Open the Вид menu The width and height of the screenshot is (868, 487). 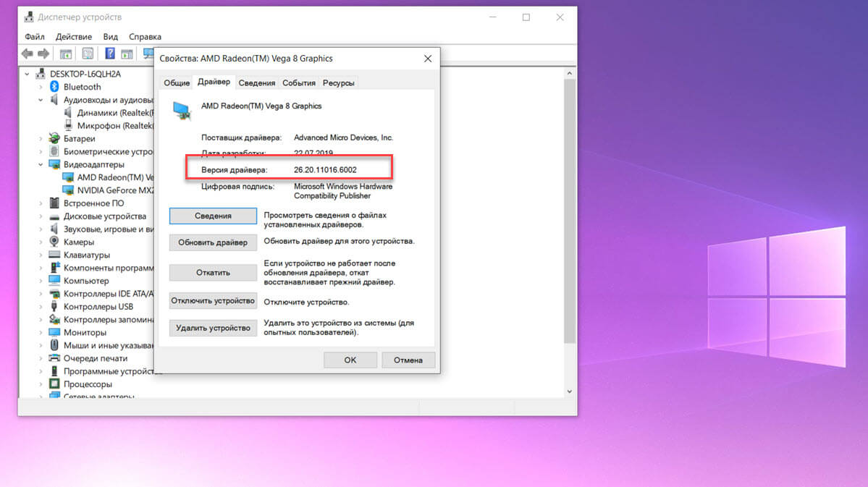(x=110, y=36)
